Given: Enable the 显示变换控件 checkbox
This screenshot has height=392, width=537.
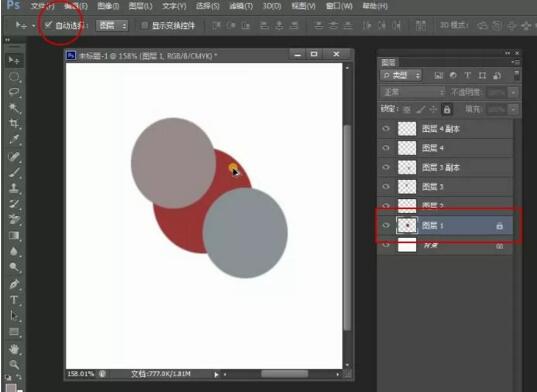Looking at the screenshot, I should click(145, 25).
